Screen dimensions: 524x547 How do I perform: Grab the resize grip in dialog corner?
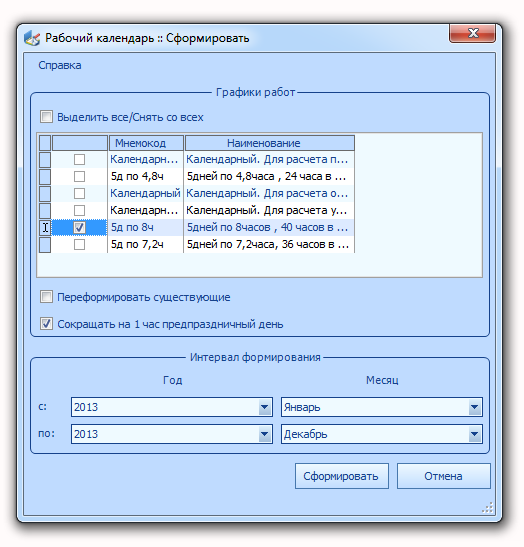pos(487,507)
